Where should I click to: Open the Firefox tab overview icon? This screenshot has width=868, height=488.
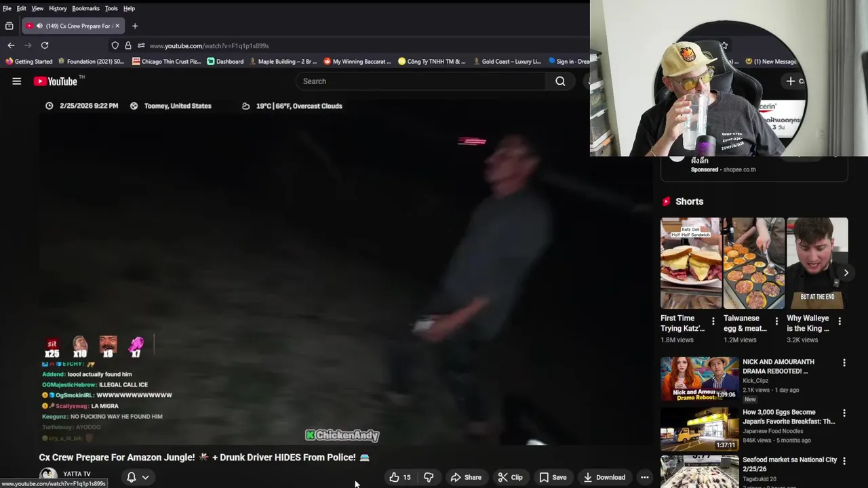tap(9, 26)
